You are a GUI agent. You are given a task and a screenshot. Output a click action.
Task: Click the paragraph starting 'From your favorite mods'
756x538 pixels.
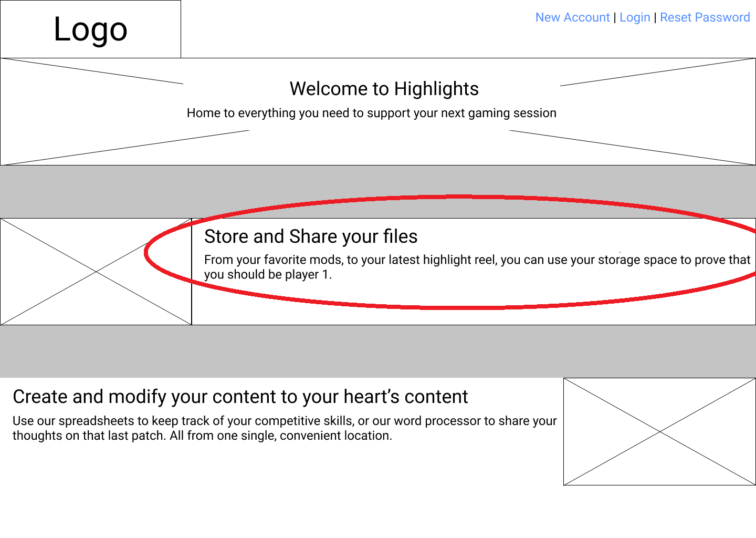(477, 267)
